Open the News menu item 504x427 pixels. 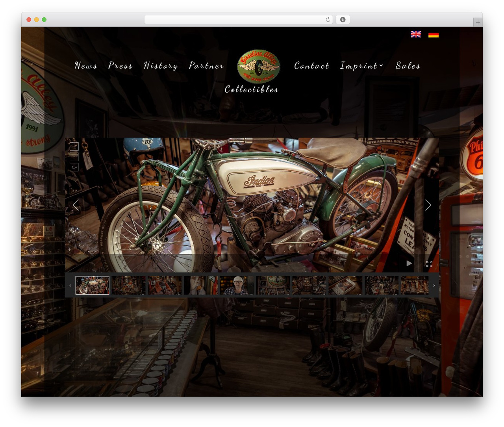[x=85, y=65]
